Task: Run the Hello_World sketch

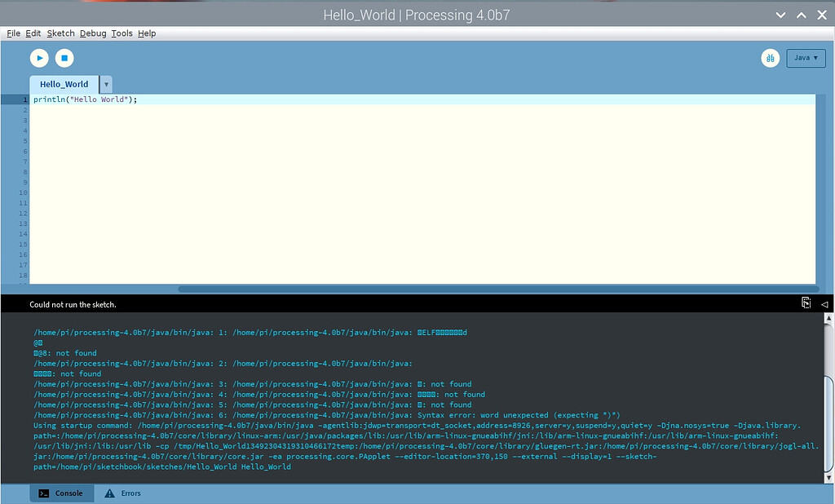Action: (39, 57)
